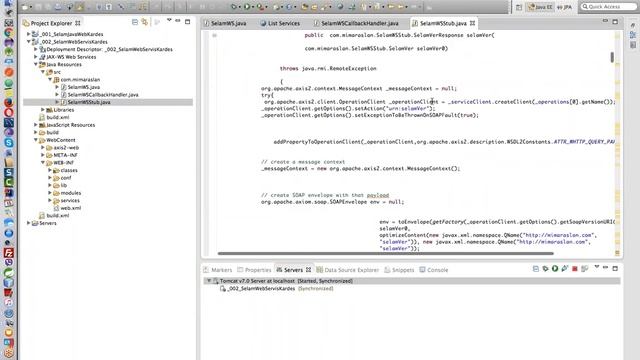
Task: Select SelamWSStub.java in the tree
Action: [89, 102]
